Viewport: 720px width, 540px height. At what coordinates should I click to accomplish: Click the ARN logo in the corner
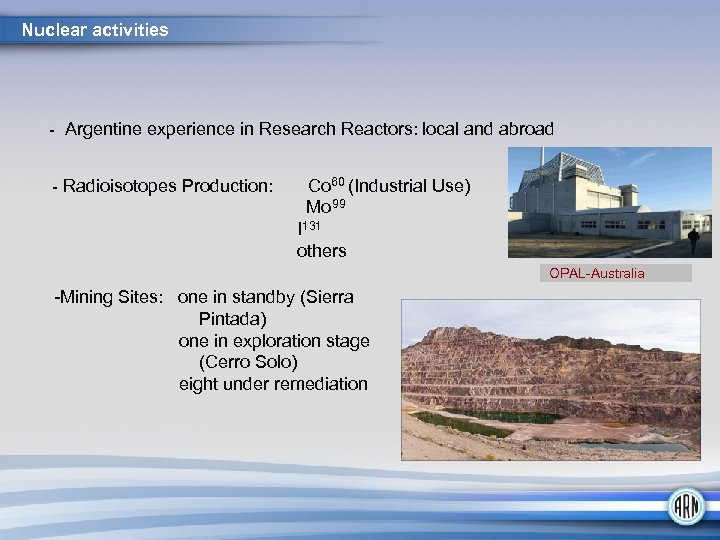(x=686, y=506)
